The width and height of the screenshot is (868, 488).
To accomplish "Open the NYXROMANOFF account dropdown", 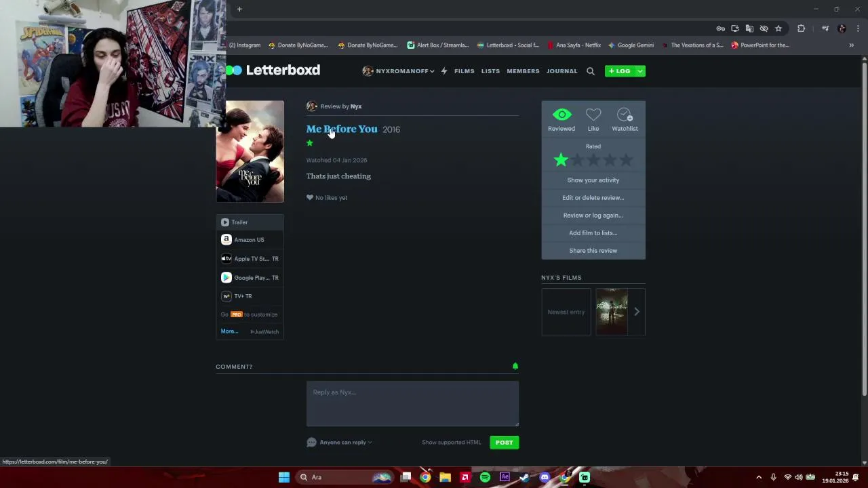I will (399, 70).
